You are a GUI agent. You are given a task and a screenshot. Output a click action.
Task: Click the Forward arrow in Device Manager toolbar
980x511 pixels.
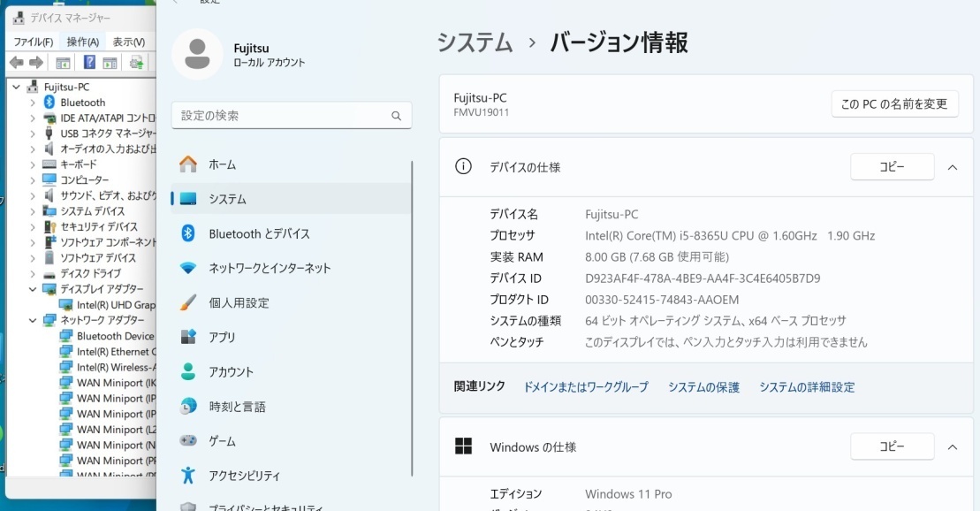point(36,62)
